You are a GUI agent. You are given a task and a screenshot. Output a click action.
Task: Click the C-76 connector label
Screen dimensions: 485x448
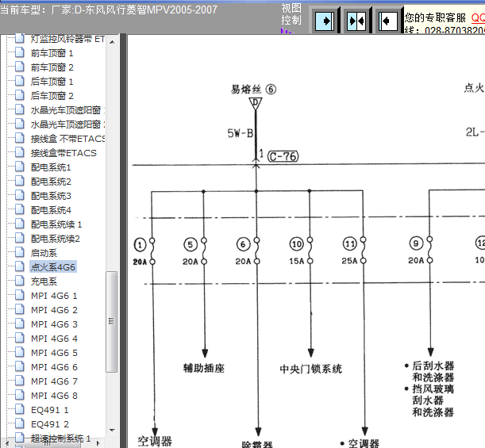tap(283, 156)
